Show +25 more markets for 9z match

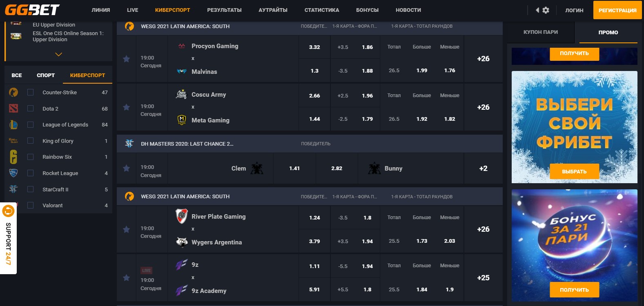[483, 278]
